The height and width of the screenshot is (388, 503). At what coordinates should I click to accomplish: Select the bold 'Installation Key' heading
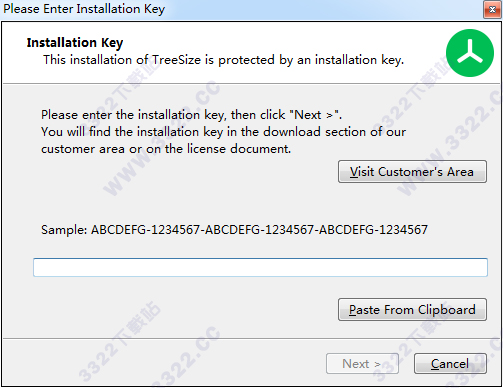pos(75,43)
